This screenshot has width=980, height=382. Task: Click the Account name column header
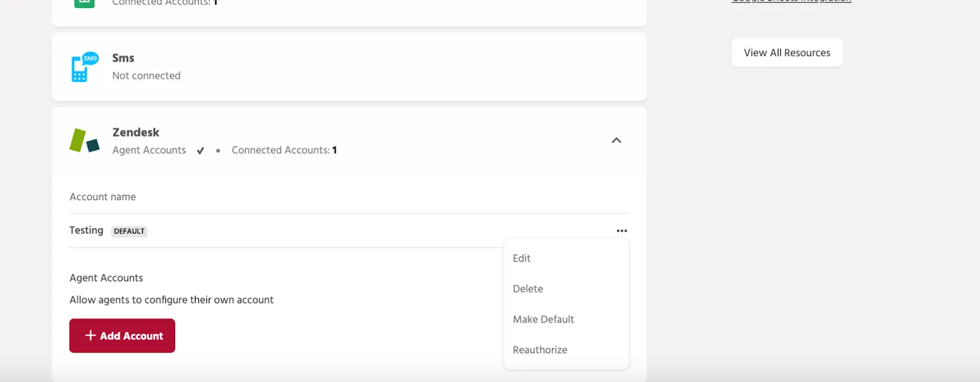tap(103, 197)
